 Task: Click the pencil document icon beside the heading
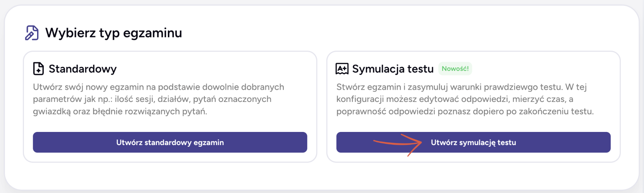[x=32, y=33]
